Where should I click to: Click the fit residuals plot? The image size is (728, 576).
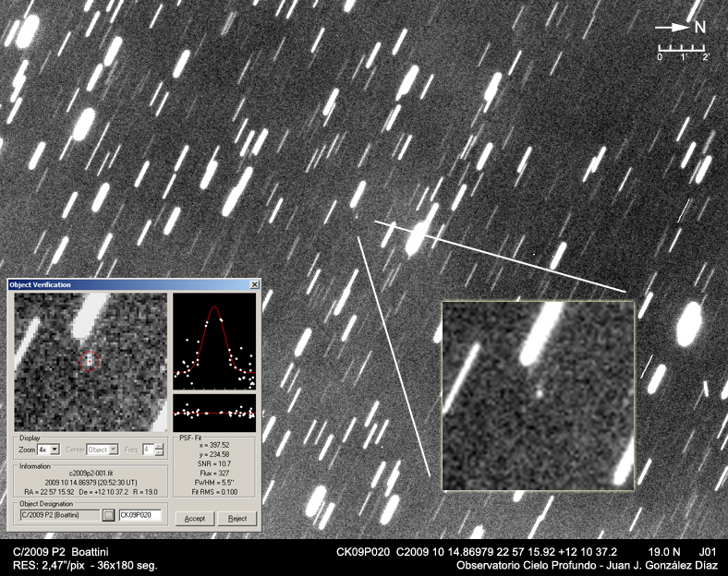click(x=214, y=412)
